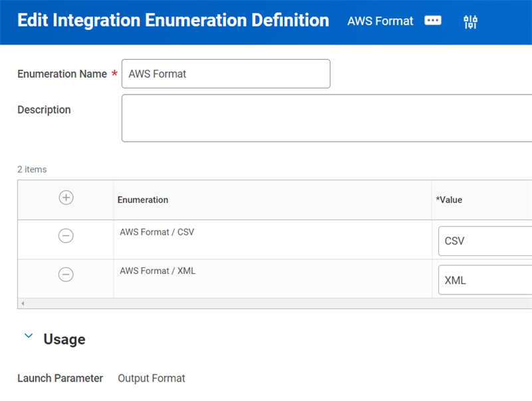Viewport: 532px width, 401px height.
Task: Click into the Description text area
Action: coord(327,118)
